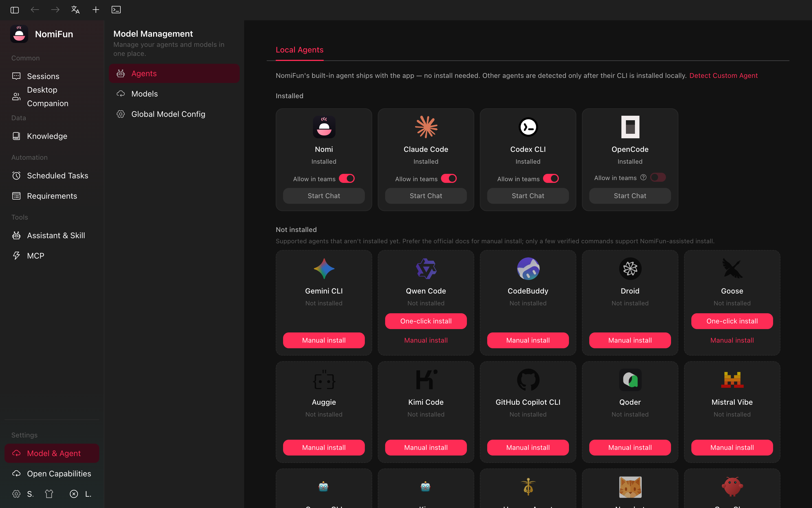Open the language translation icon
Image resolution: width=812 pixels, height=508 pixels.
(76, 10)
